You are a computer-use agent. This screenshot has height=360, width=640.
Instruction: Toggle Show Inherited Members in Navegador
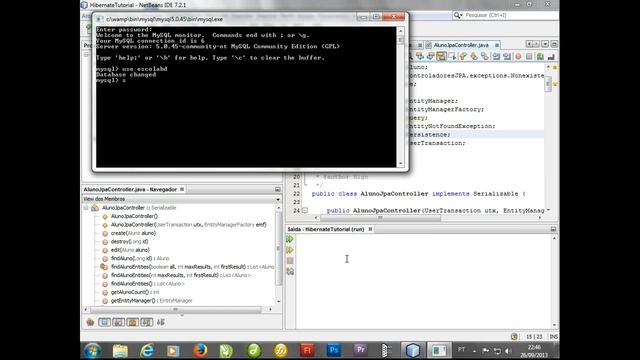pos(90,322)
